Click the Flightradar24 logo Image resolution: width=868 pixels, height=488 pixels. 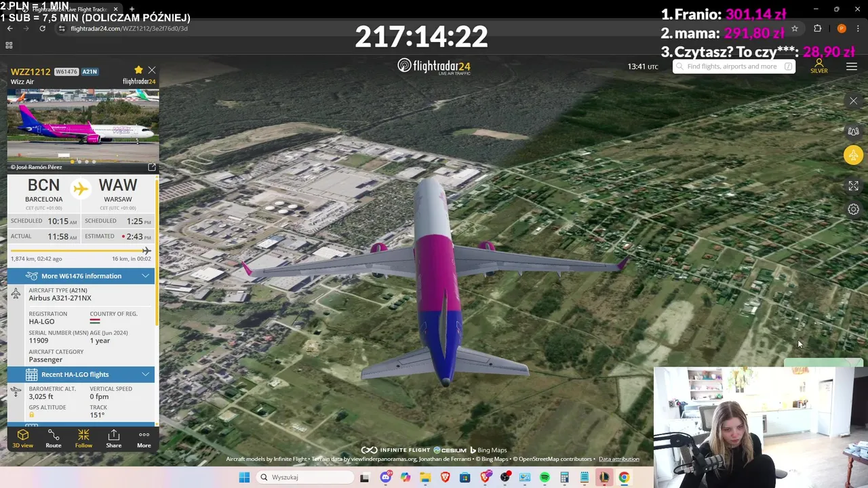(434, 66)
